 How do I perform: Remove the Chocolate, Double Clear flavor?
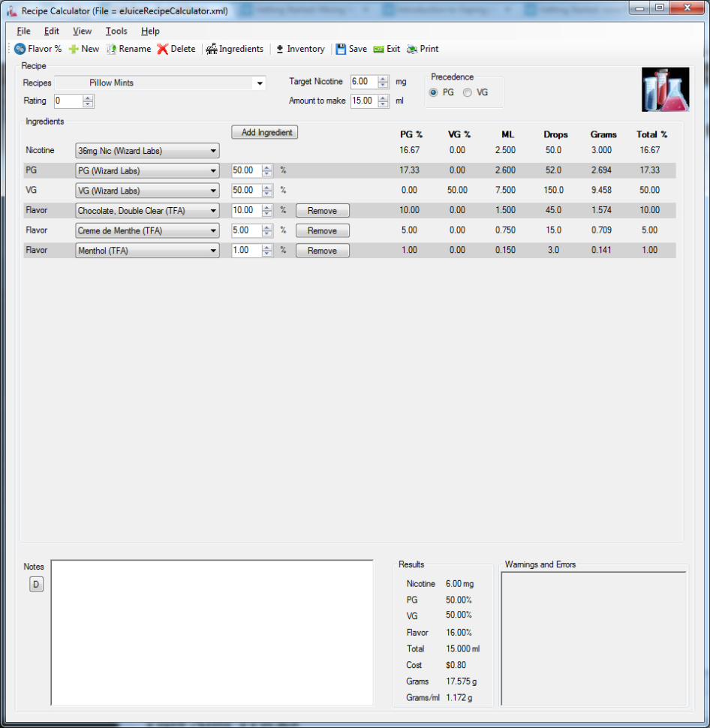point(322,210)
